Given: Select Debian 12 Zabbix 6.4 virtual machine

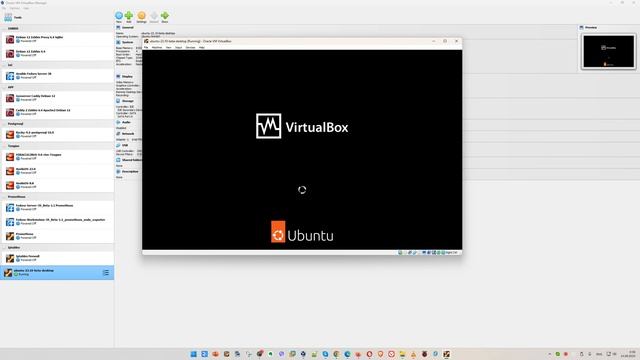Looking at the screenshot, I should coord(57,53).
